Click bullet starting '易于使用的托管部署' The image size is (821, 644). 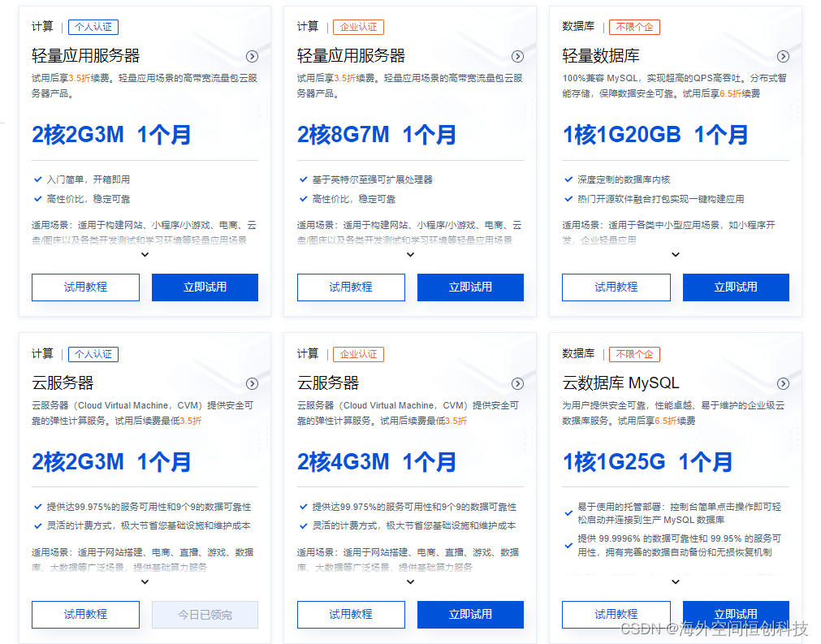679,513
